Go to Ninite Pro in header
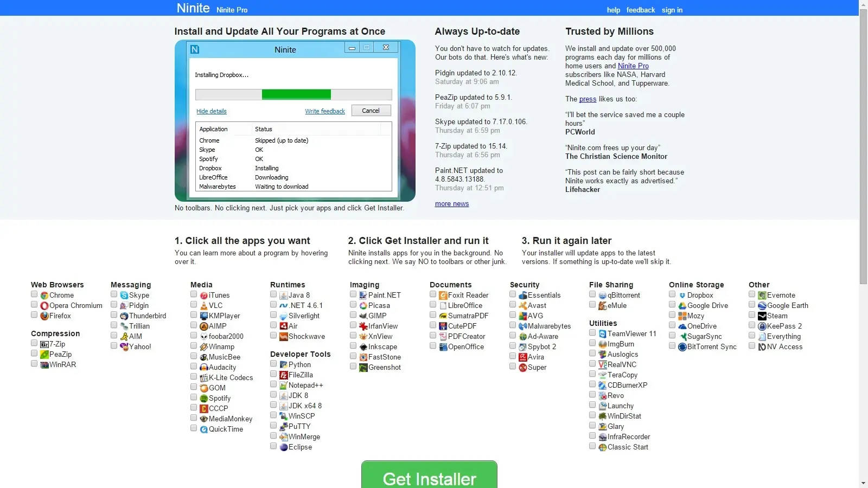The height and width of the screenshot is (488, 868). (232, 10)
